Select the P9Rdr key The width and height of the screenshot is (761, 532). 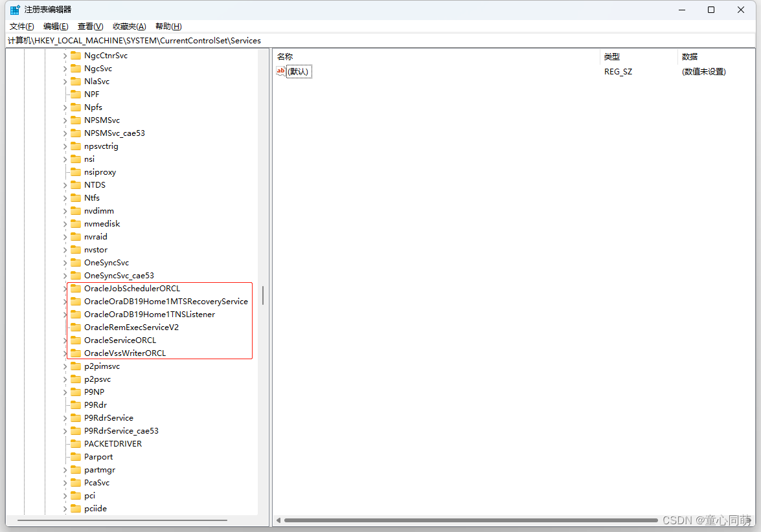point(96,405)
